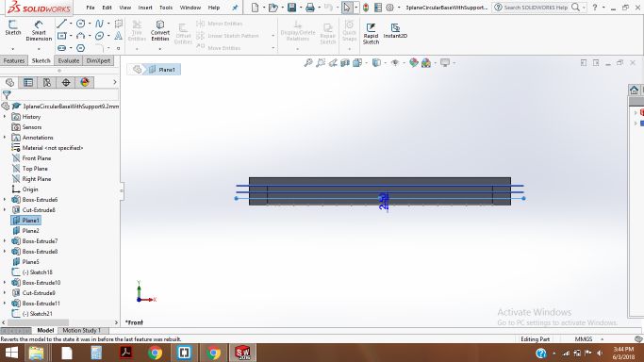Open the Spline tool dropdown arrow

108,24
